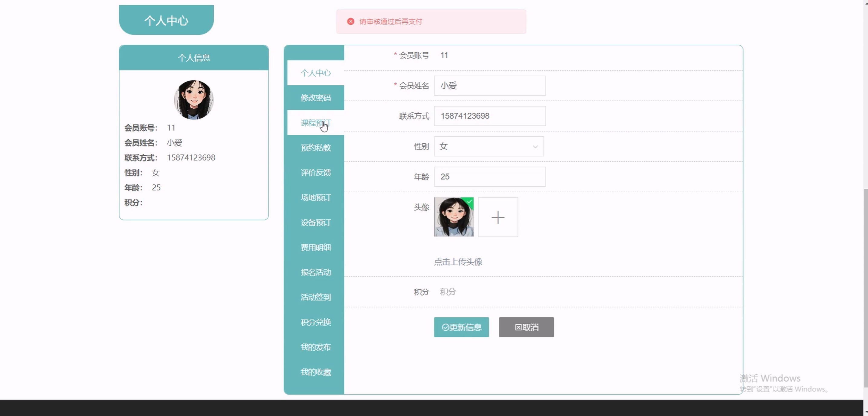This screenshot has width=868, height=416.
Task: Click the green checkmark on avatar thumbnail
Action: tap(470, 201)
